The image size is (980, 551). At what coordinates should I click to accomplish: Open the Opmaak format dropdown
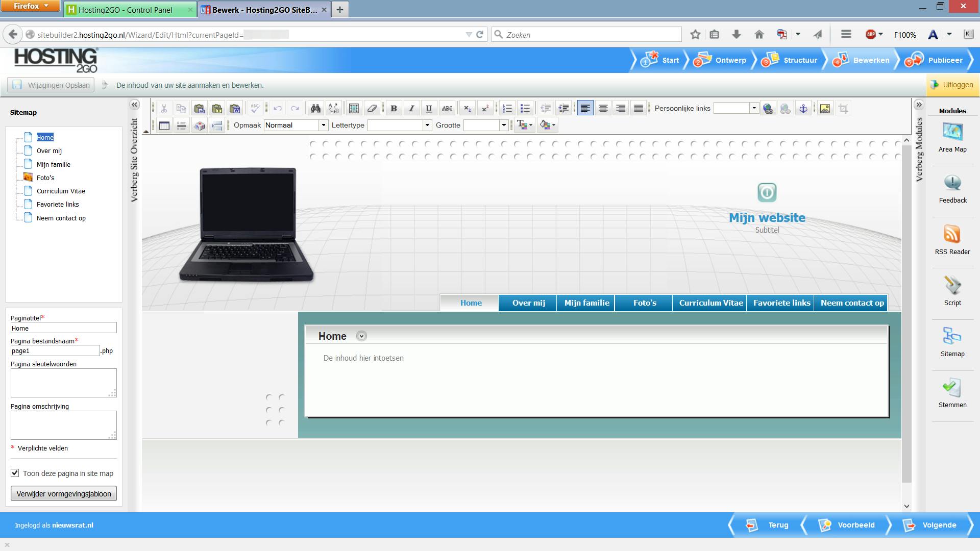pyautogui.click(x=323, y=125)
